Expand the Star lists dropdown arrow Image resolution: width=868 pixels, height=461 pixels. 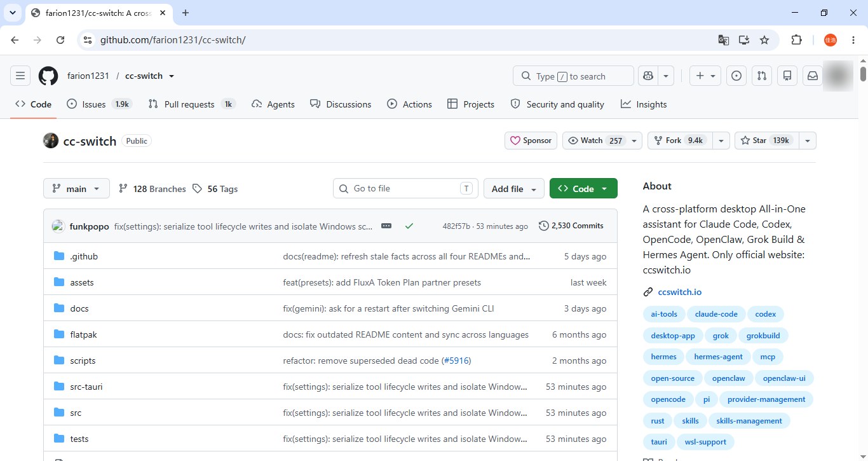click(808, 141)
